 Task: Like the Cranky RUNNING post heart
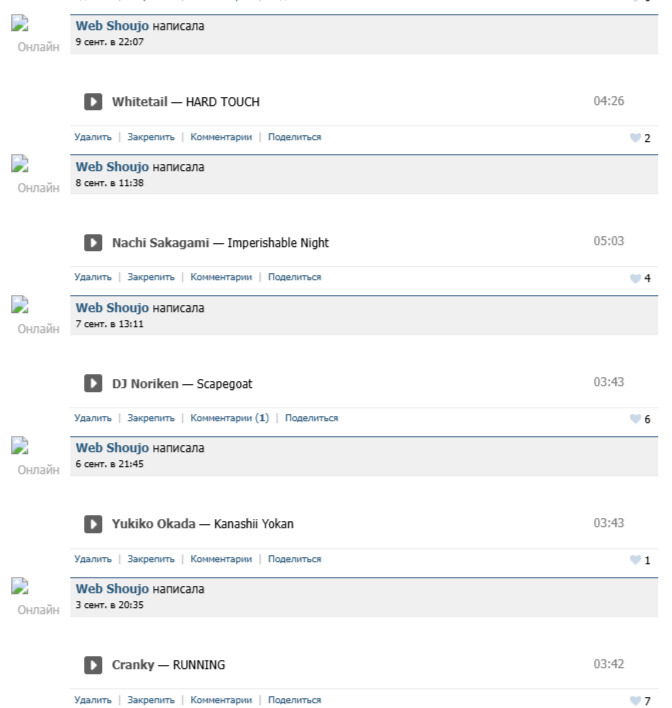pyautogui.click(x=635, y=701)
